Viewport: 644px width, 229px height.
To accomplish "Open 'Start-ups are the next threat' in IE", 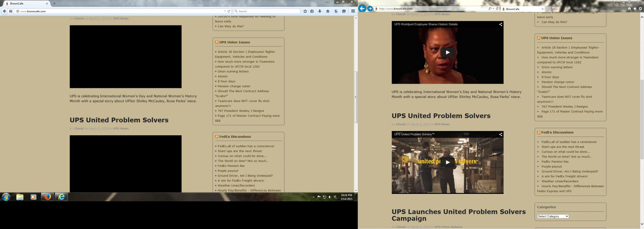I will pyautogui.click(x=563, y=147).
